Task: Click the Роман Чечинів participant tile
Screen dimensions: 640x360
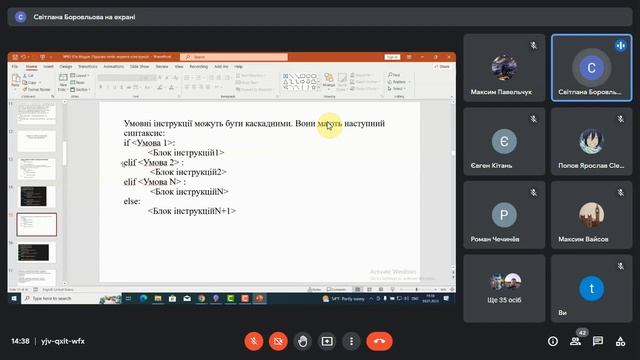Action: click(x=504, y=215)
